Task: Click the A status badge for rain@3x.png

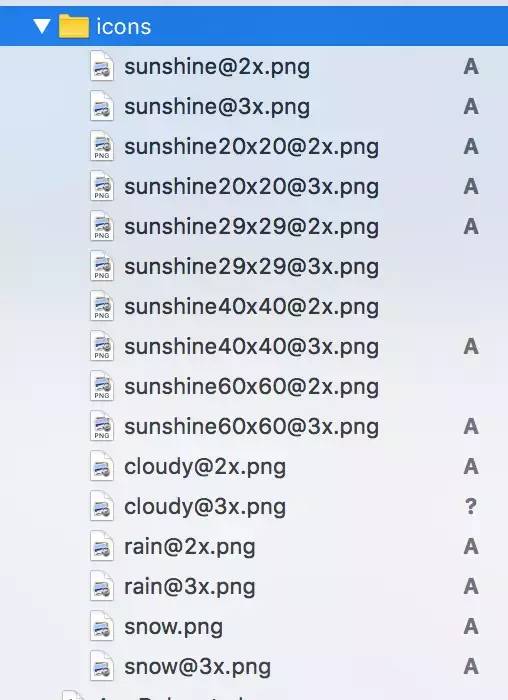Action: (471, 587)
